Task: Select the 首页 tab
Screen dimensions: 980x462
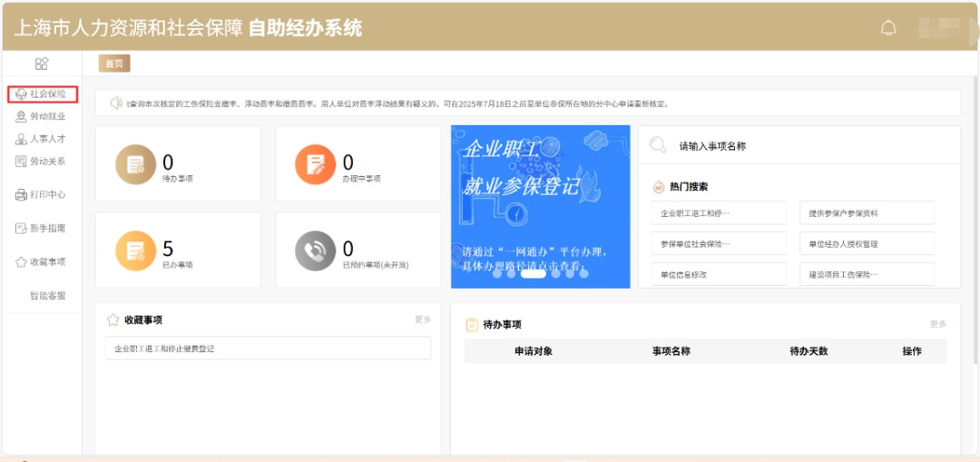Action: tap(113, 64)
